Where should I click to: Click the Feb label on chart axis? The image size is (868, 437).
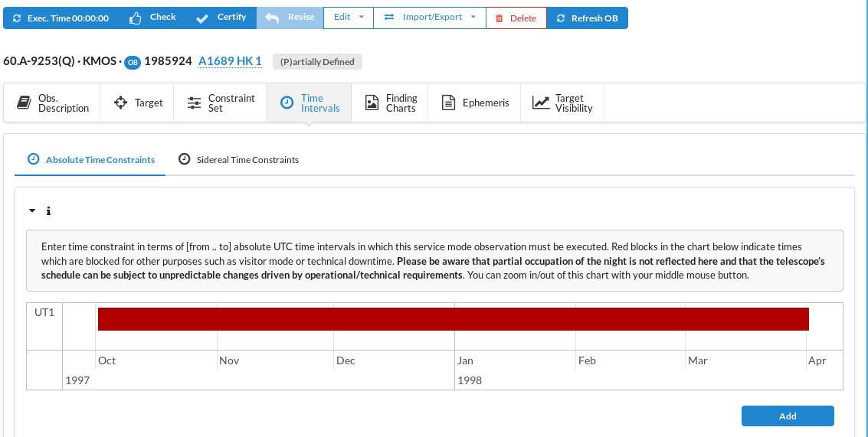click(587, 360)
